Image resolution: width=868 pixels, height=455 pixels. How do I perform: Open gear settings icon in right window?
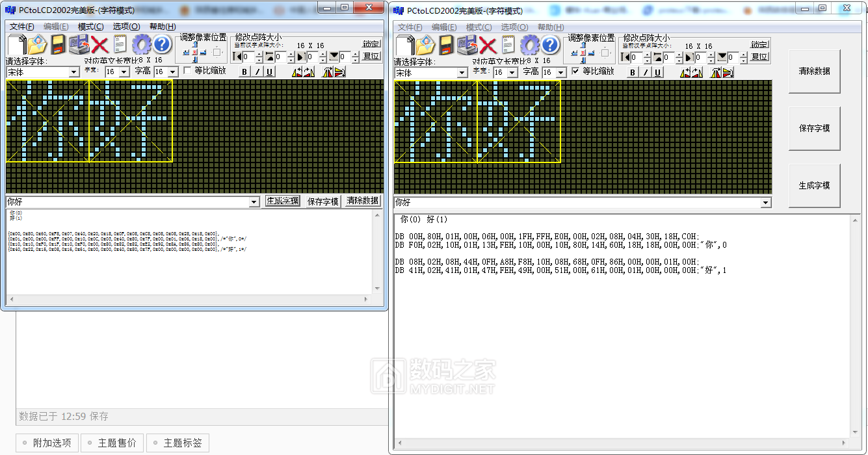529,45
